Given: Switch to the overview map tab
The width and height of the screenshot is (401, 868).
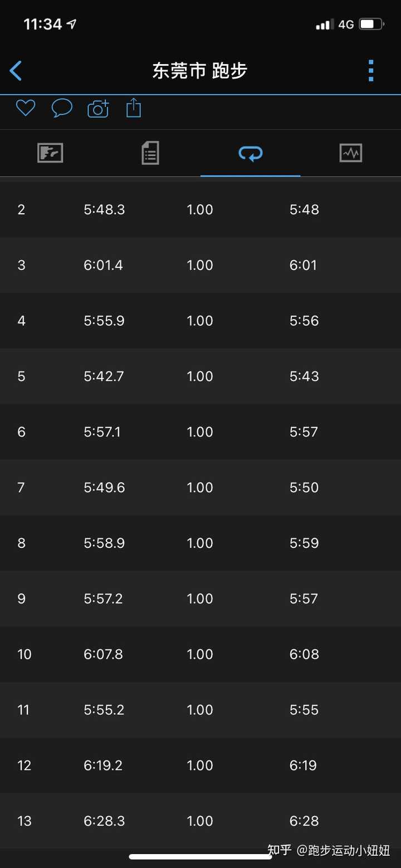Looking at the screenshot, I should coord(50,153).
